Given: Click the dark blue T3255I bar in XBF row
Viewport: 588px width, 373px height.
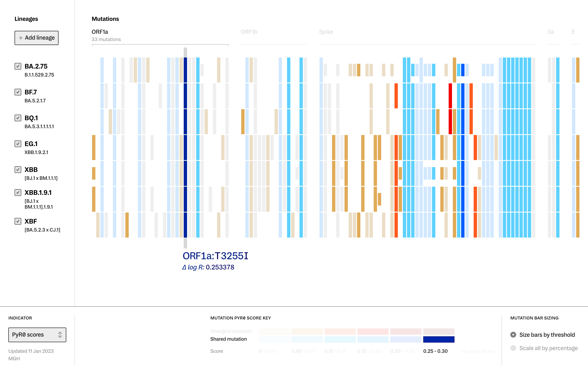Looking at the screenshot, I should [185, 225].
